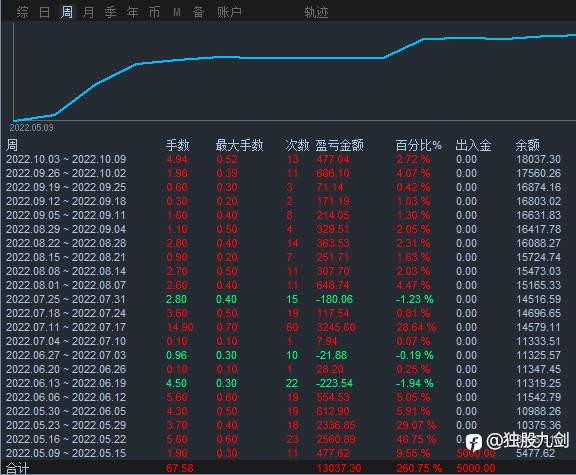Sort by the 最大手数 column header
Viewport: 576px width, 475px height.
[x=239, y=145]
